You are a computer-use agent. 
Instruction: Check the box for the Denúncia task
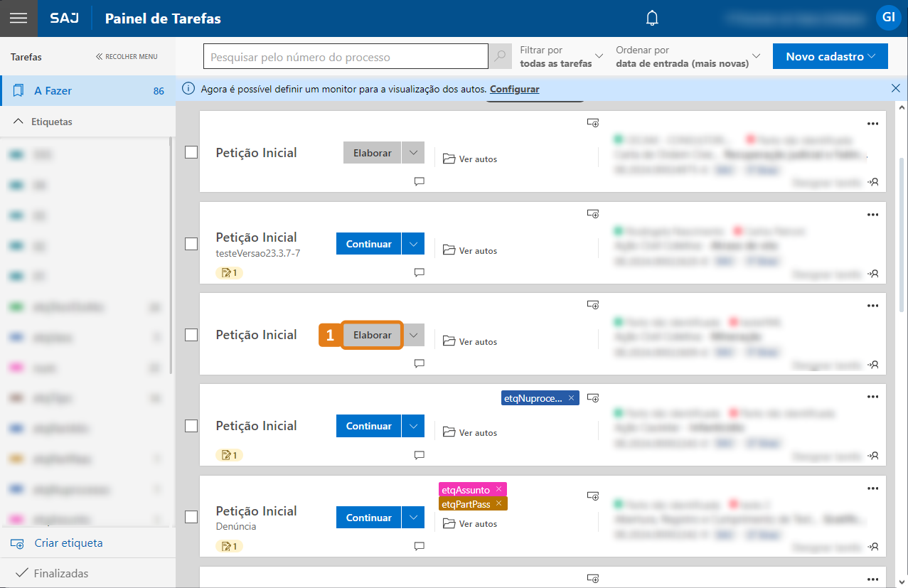191,517
